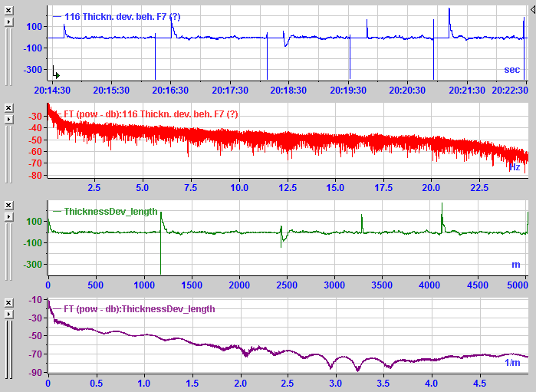This screenshot has width=536, height=392.
Task: Click vertical scale slider of blue time graph
Action: pyautogui.click(x=8, y=57)
